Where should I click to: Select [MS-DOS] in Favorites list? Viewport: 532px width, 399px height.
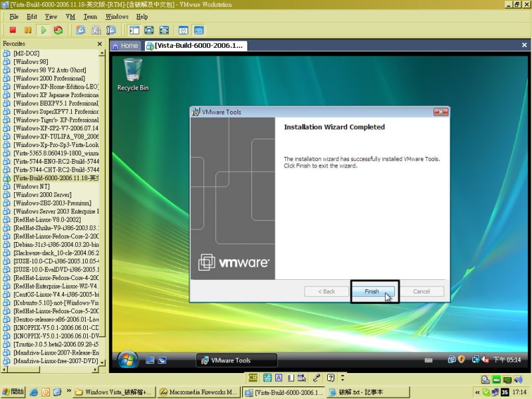pyautogui.click(x=27, y=53)
